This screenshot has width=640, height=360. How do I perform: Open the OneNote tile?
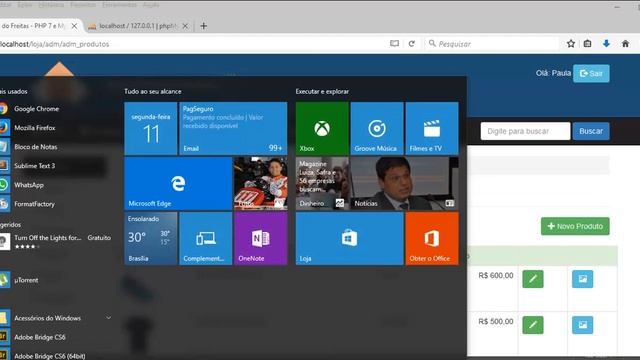(260, 238)
